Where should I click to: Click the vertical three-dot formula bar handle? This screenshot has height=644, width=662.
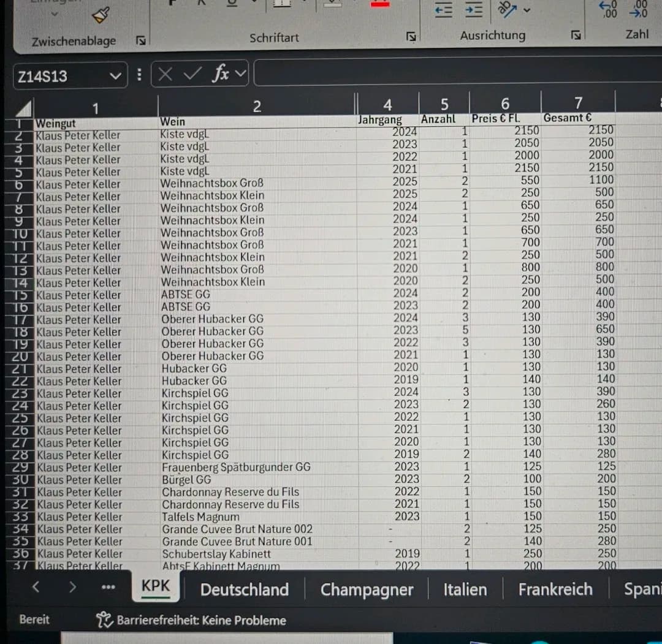click(139, 75)
